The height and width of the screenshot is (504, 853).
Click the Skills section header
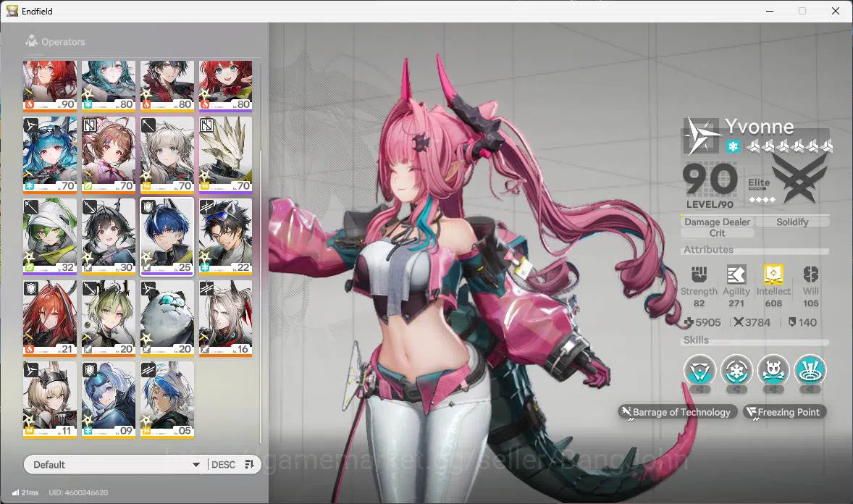click(696, 340)
